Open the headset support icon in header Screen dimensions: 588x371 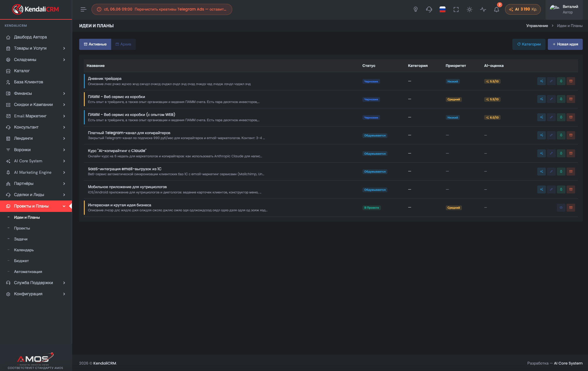(429, 9)
